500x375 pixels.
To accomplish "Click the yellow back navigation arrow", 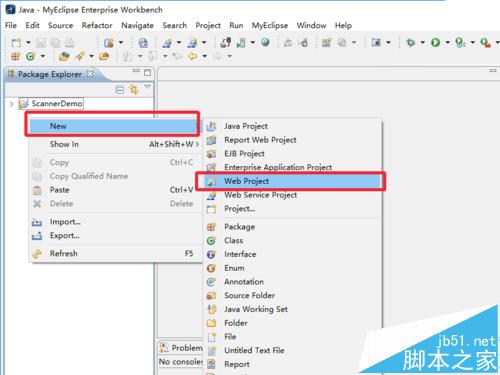I will coord(192,56).
